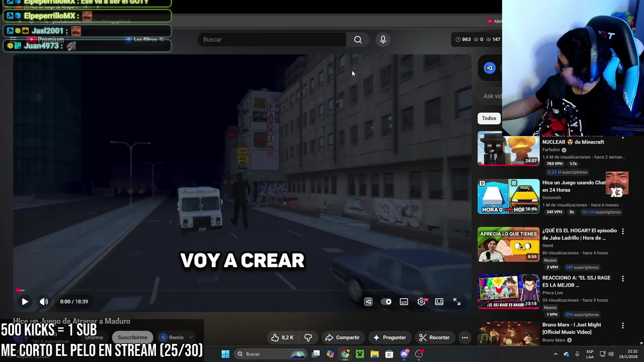Open title 'Bruno Mars - I Just Might'
Screen dimensions: 644x362
click(x=572, y=328)
